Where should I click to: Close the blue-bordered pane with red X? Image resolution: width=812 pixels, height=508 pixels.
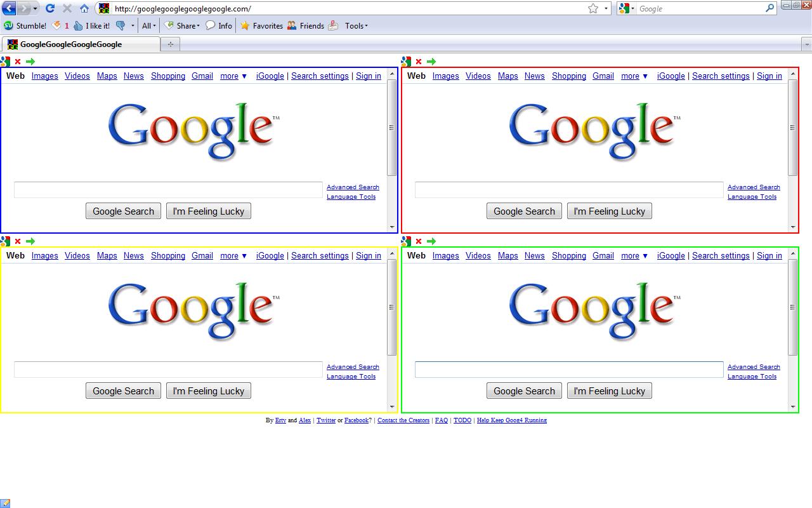pyautogui.click(x=18, y=62)
